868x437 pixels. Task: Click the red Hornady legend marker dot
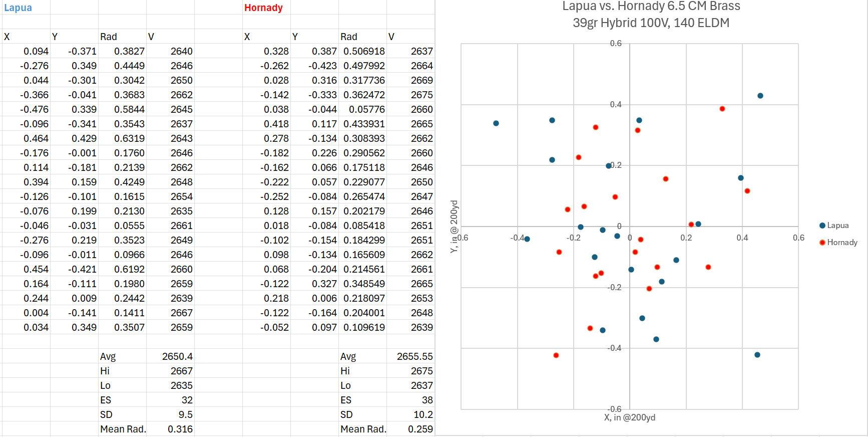pyautogui.click(x=822, y=243)
